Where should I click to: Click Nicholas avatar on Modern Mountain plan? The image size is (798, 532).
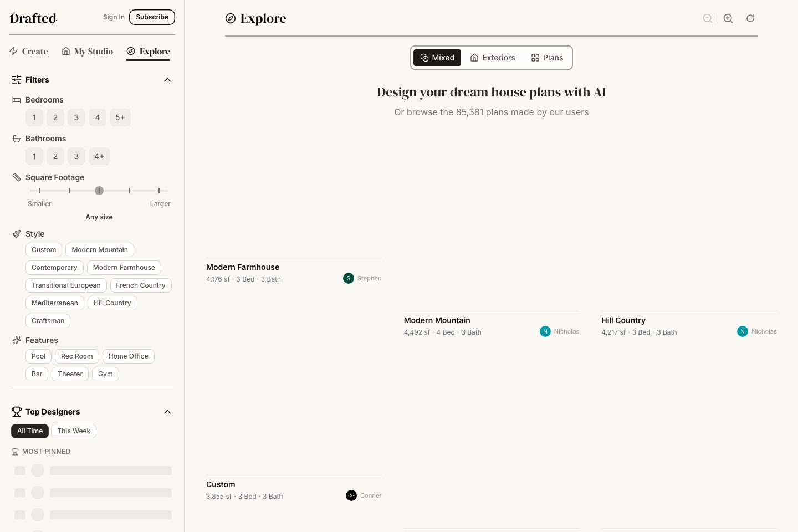pyautogui.click(x=545, y=331)
